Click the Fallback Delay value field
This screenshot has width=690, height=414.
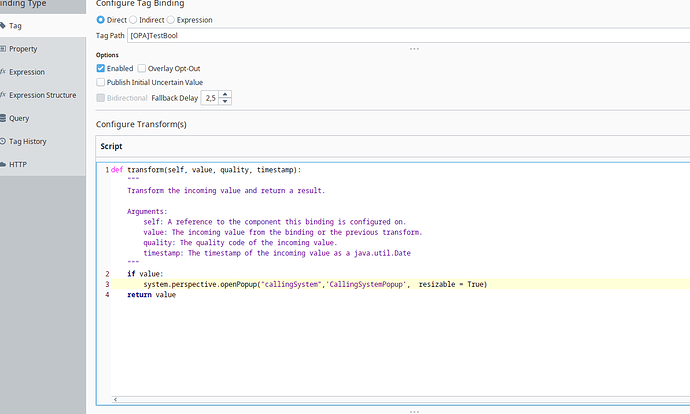(210, 98)
